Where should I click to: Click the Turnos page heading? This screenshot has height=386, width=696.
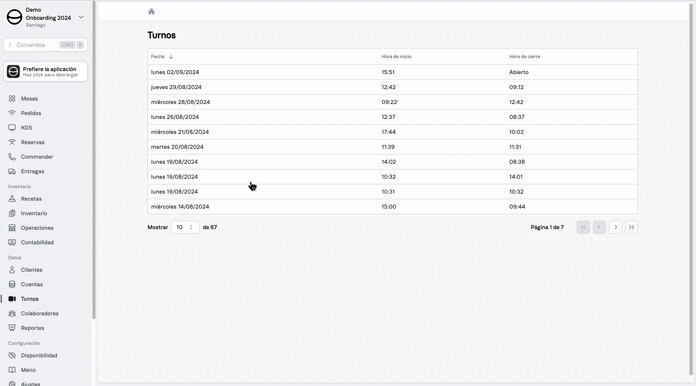[162, 35]
